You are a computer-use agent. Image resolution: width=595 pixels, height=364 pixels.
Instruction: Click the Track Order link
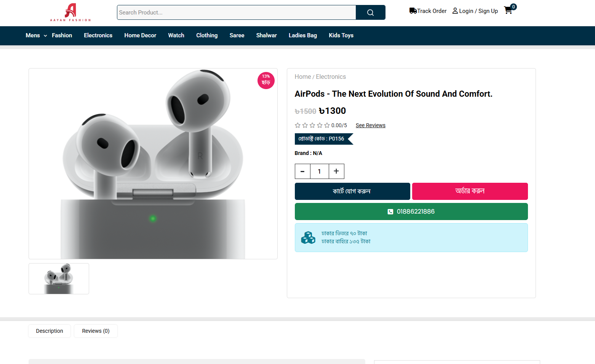[x=432, y=11]
